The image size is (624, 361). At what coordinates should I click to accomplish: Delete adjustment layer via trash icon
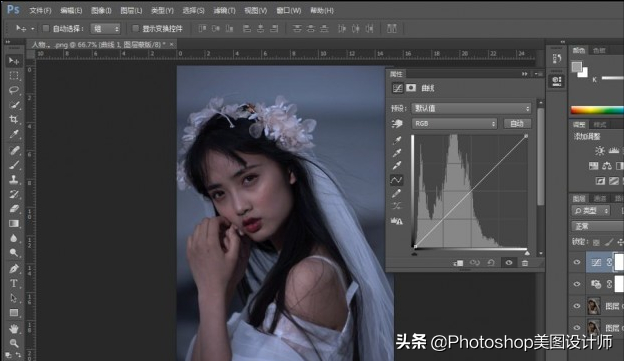coord(525,263)
